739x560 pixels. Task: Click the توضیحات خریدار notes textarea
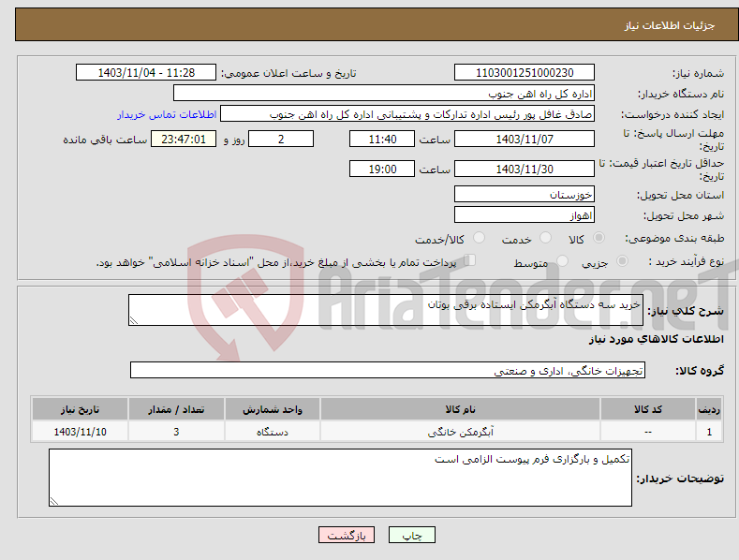click(x=340, y=478)
